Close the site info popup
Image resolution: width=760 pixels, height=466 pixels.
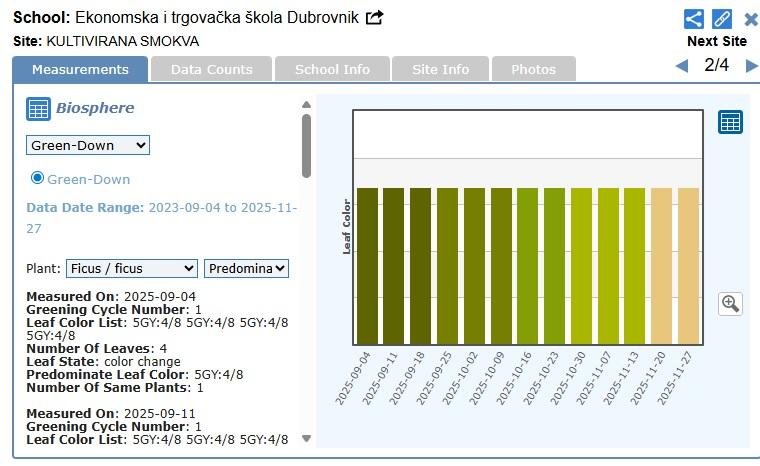tap(750, 18)
